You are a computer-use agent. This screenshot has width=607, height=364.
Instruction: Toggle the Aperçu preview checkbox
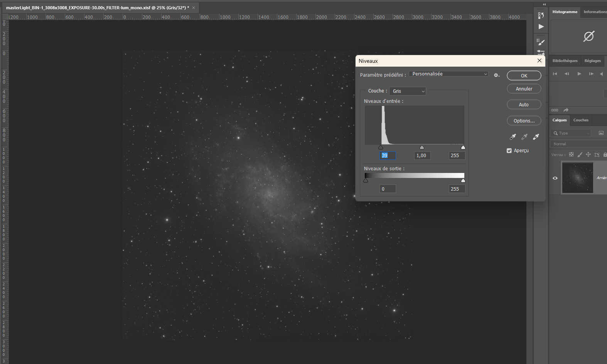(509, 151)
